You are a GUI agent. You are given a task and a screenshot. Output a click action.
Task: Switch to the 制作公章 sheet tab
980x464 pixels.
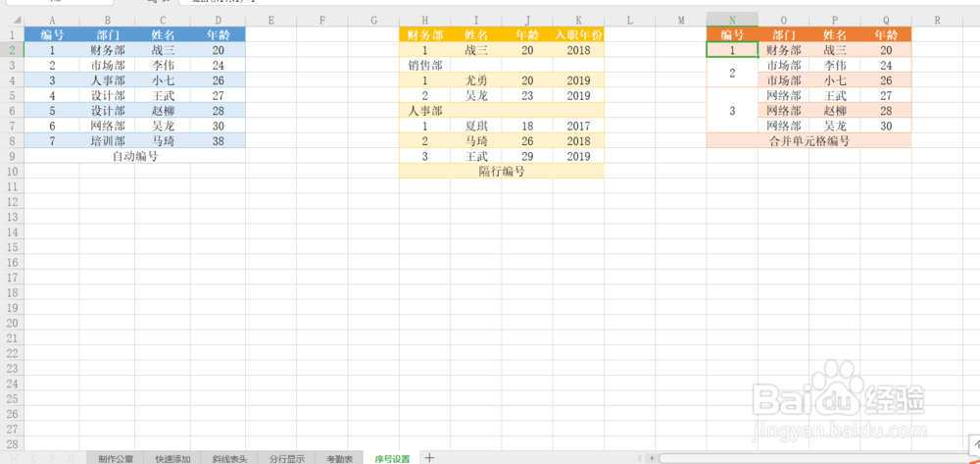click(x=116, y=459)
